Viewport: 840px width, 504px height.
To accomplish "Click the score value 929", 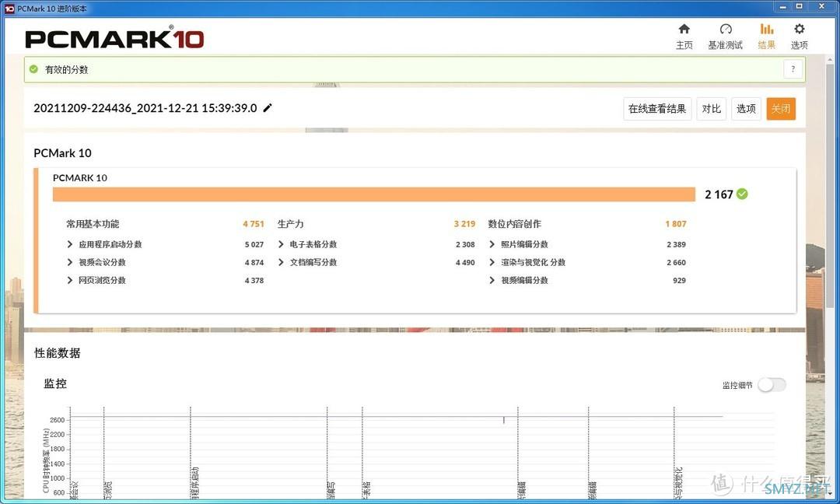I will (679, 280).
